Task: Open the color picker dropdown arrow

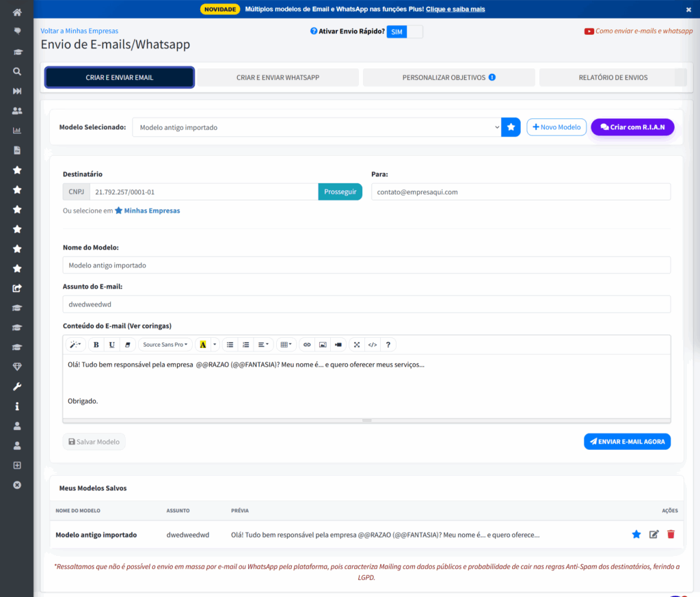Action: pos(215,345)
